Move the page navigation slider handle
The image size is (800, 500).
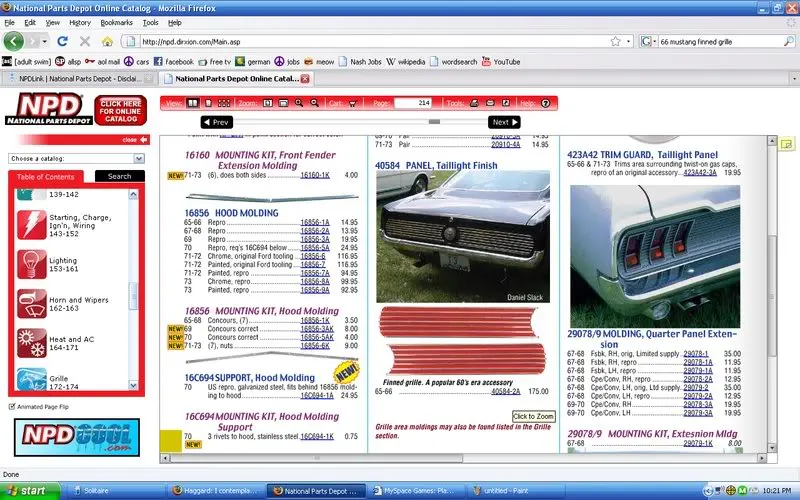pyautogui.click(x=434, y=122)
